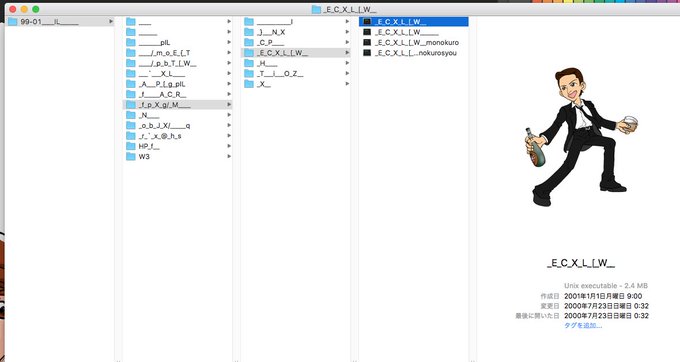Click the highlighted _f_p_X_g/_M____ folder icon

(x=131, y=104)
